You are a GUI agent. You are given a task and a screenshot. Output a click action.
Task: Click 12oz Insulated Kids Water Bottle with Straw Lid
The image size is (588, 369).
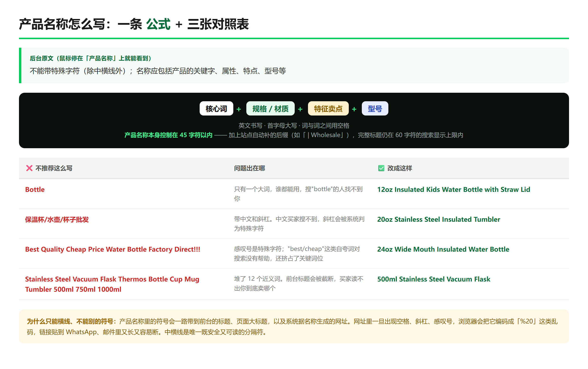(x=454, y=189)
